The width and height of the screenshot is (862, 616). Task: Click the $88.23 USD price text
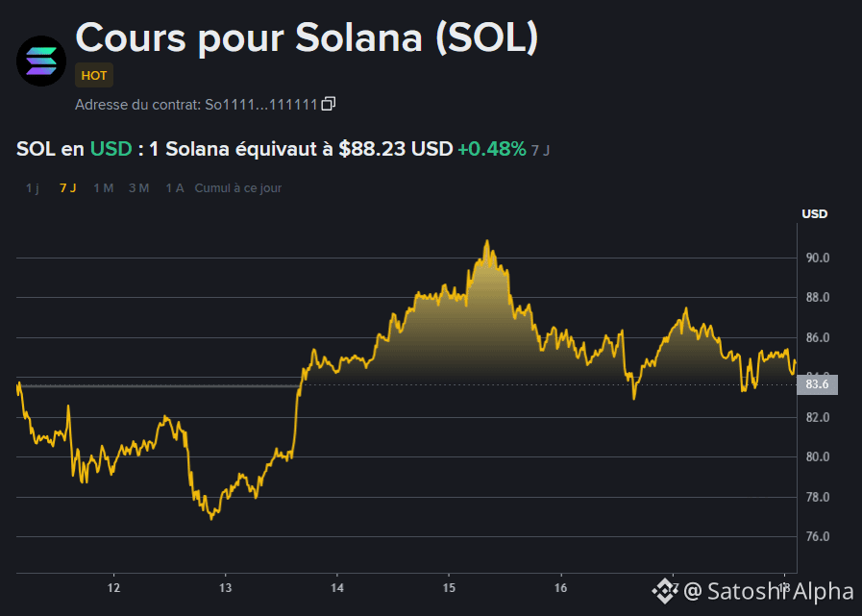[x=395, y=149]
